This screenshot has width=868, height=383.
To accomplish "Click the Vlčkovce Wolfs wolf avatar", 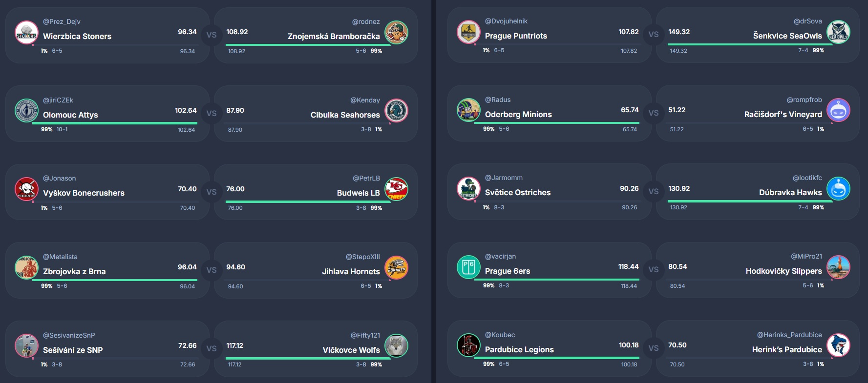I will coord(396,346).
